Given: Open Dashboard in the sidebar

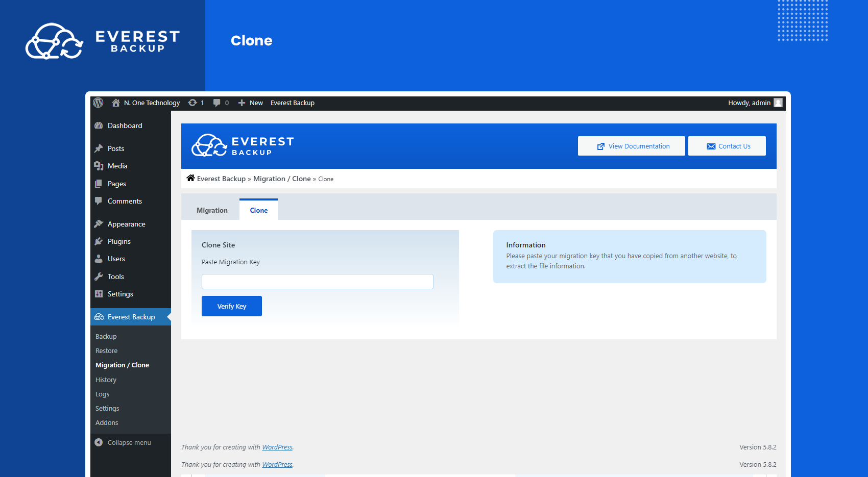Looking at the screenshot, I should pyautogui.click(x=125, y=125).
